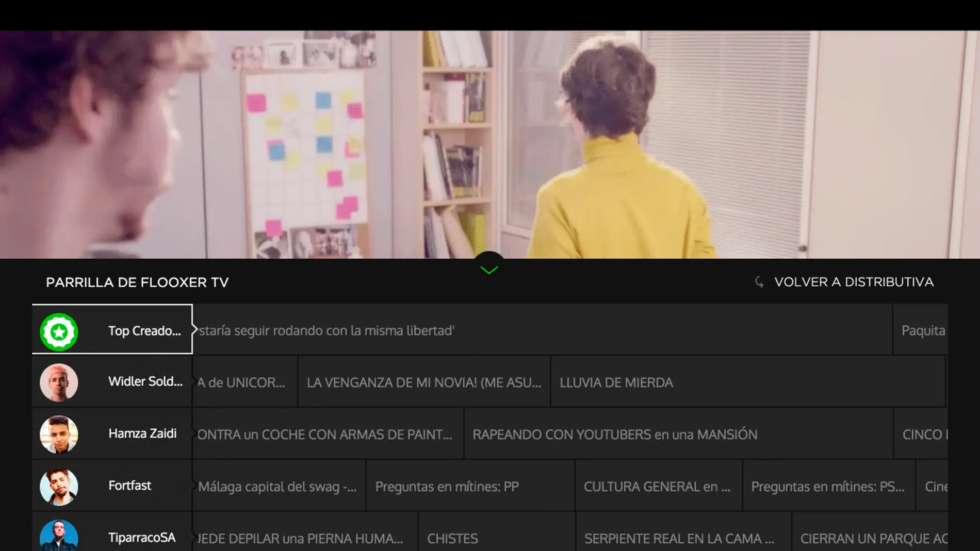Viewport: 980px width, 551px height.
Task: Select the Fortfast channel name
Action: click(129, 486)
